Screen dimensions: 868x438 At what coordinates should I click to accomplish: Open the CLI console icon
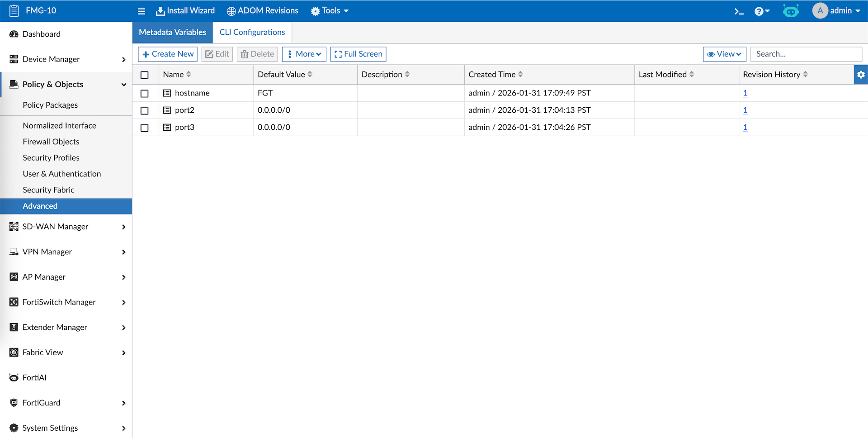click(739, 11)
